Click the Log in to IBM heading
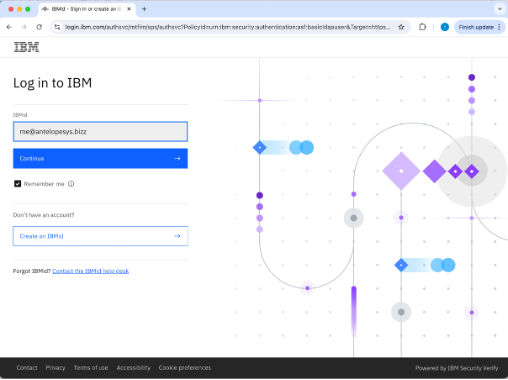 [x=53, y=83]
